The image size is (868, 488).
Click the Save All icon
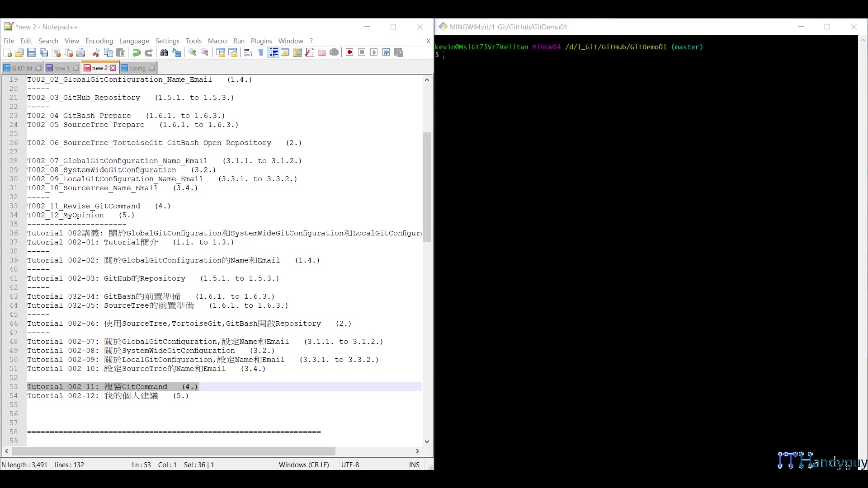(44, 52)
